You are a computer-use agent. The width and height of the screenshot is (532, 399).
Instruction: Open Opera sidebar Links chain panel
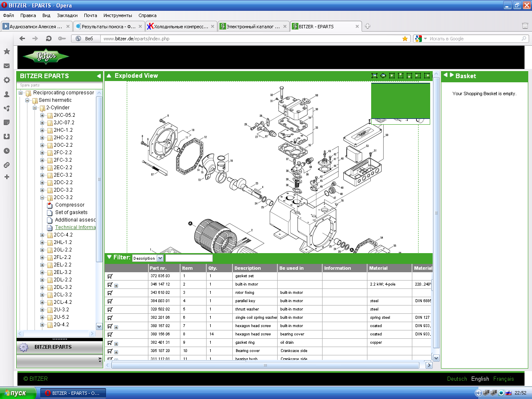[x=7, y=165]
